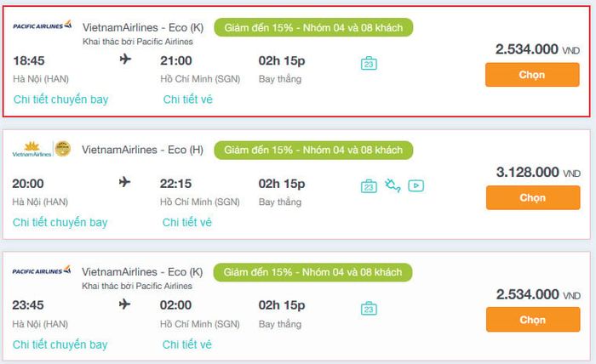Click the power outlet icon on the 20:00 flight
Viewport: 596px width, 364px height.
393,185
